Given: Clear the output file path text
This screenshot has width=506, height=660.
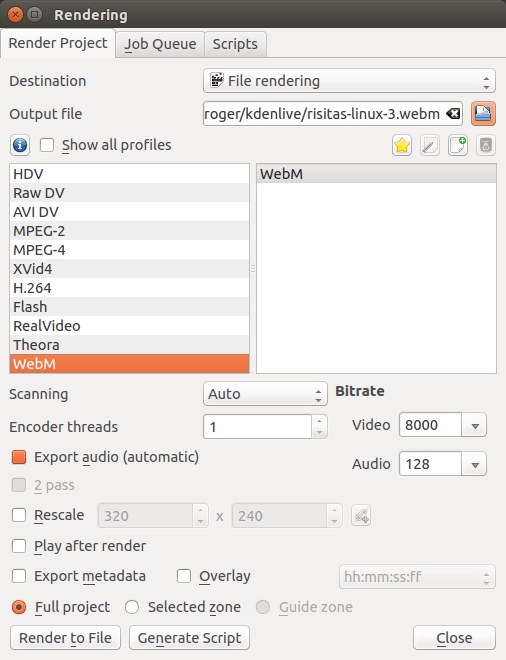Looking at the screenshot, I should click(x=453, y=114).
